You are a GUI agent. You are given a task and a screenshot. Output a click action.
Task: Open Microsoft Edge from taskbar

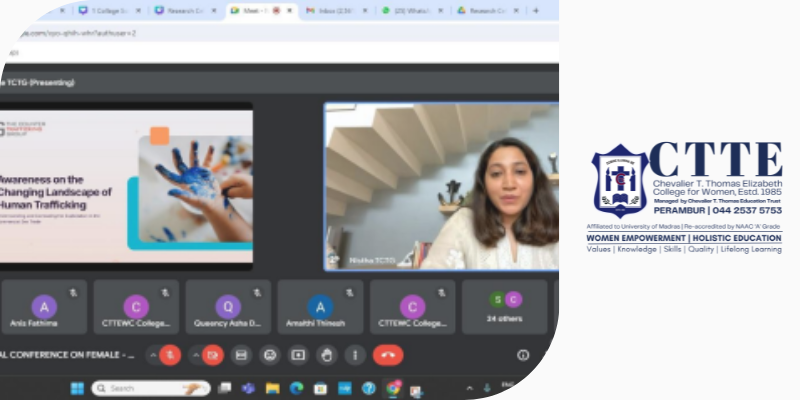click(296, 389)
